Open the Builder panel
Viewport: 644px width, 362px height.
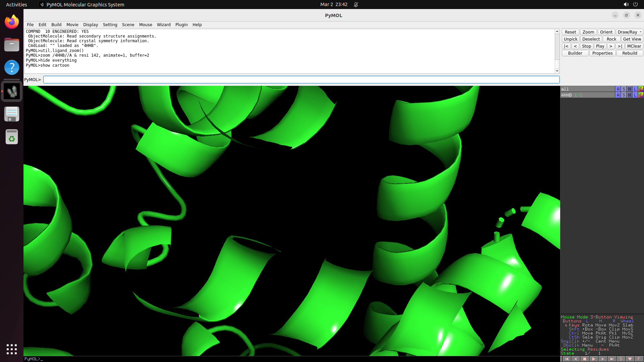[575, 53]
